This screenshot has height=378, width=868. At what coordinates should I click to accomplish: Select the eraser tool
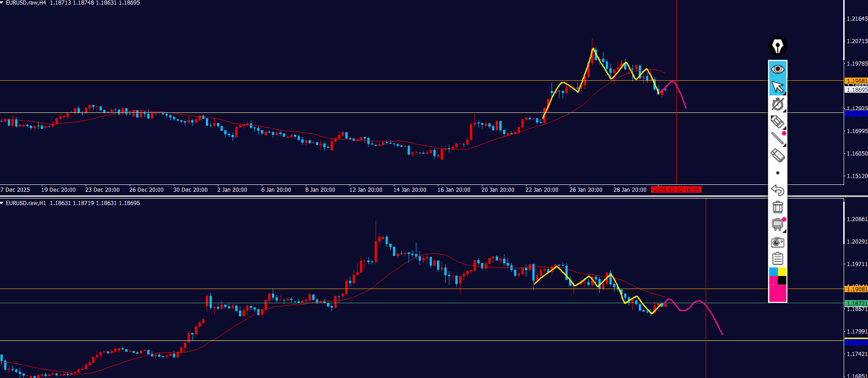click(x=777, y=156)
